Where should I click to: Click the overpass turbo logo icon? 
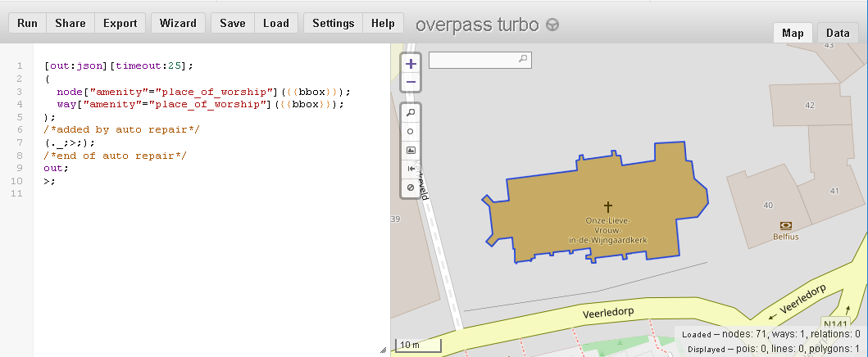pyautogui.click(x=552, y=25)
